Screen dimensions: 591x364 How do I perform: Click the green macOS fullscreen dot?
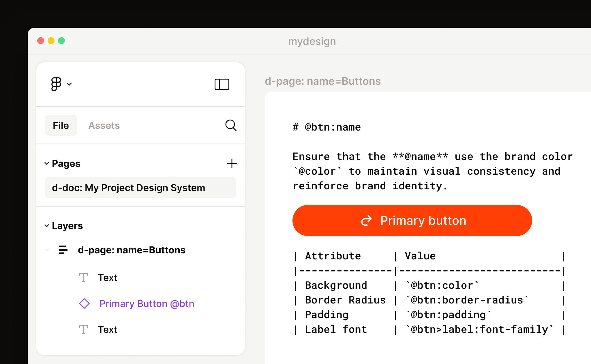(x=61, y=41)
